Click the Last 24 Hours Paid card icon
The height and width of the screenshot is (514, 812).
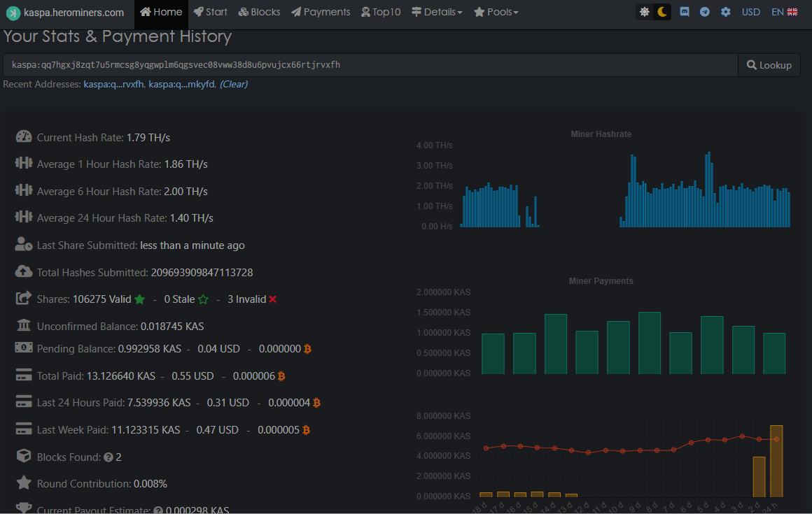(x=23, y=401)
